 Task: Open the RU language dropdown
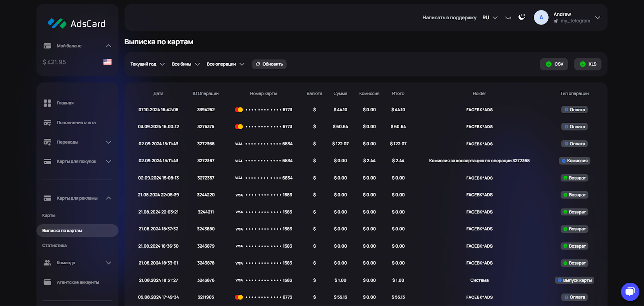pos(490,18)
